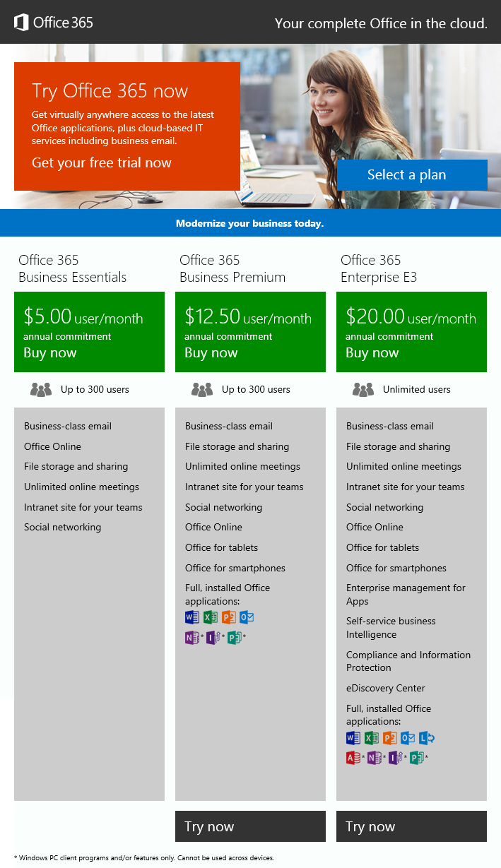Click the PowerPoint icon under Business Premium
This screenshot has height=868, width=501.
tap(228, 617)
